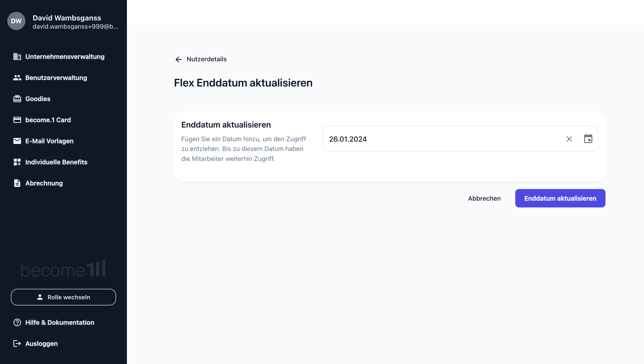The width and height of the screenshot is (644, 364).
Task: Clear the end date value
Action: click(x=569, y=139)
